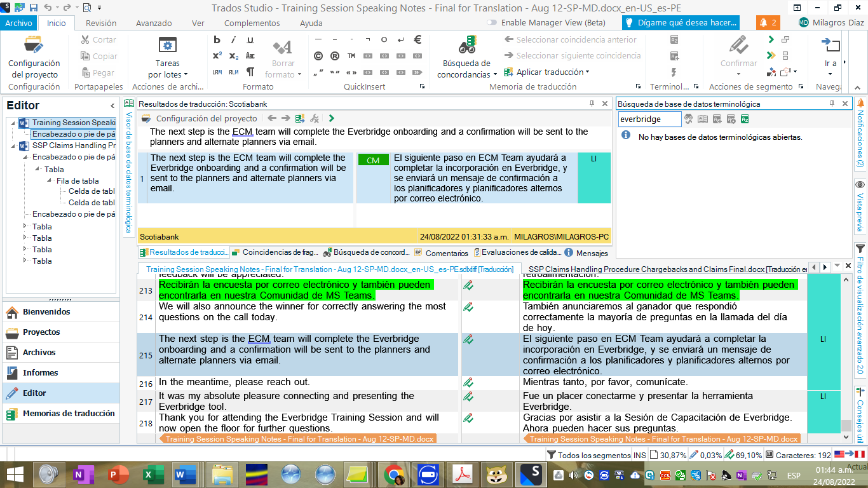
Task: Click segment 216 translation text Mientras tanto
Action: tap(605, 382)
